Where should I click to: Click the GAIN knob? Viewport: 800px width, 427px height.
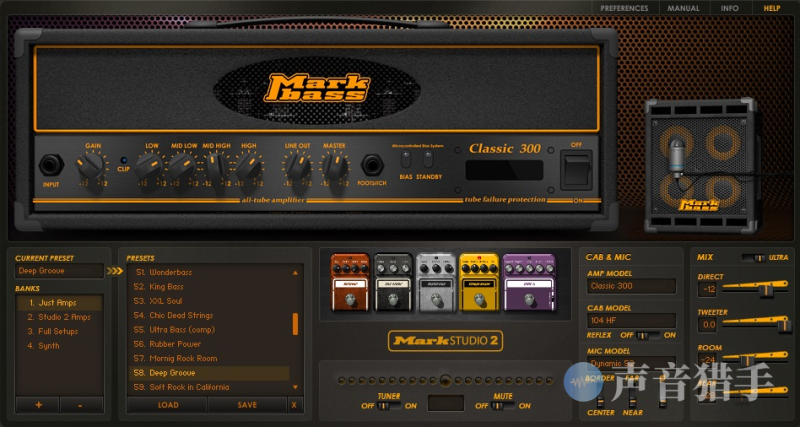pyautogui.click(x=90, y=166)
